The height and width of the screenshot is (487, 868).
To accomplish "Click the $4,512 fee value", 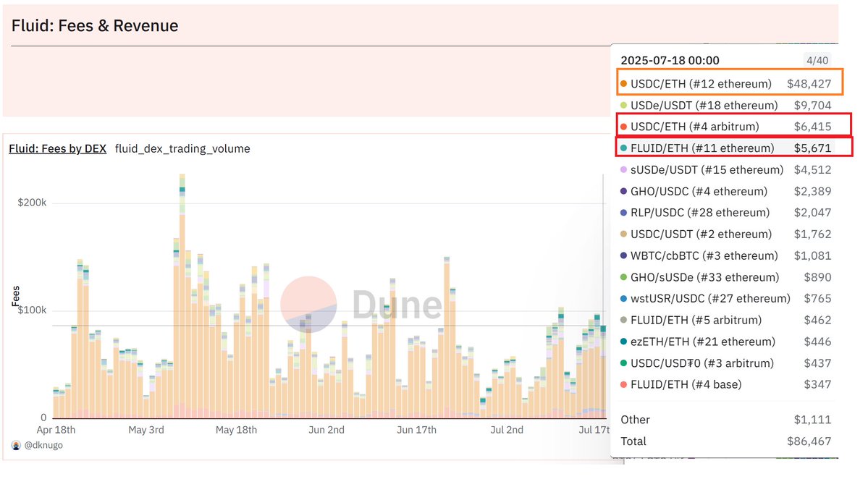I will point(813,170).
